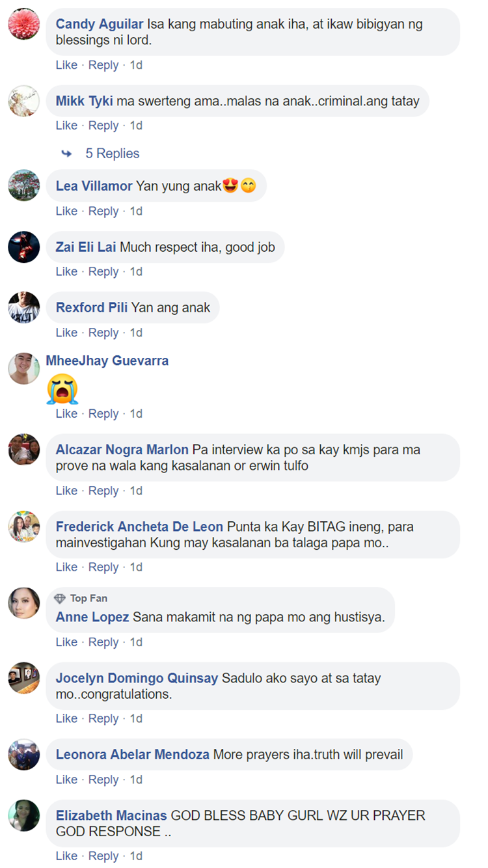Open Frederick Ancheta De Leon's profile name

click(x=139, y=526)
